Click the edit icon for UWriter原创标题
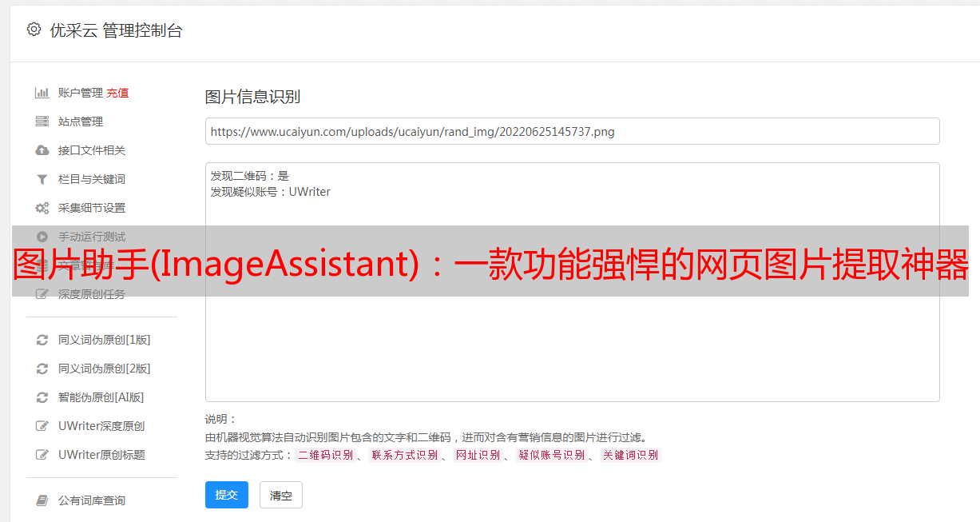The image size is (980, 522). pos(42,455)
